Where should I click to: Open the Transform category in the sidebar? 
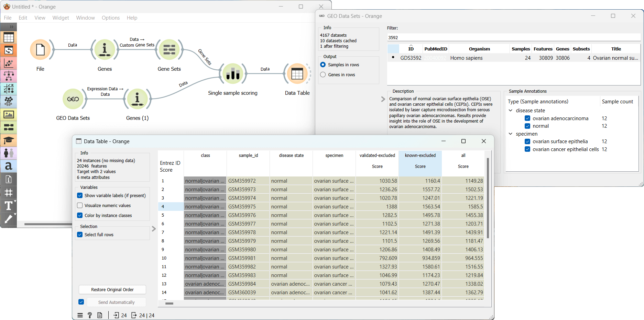[x=9, y=50]
